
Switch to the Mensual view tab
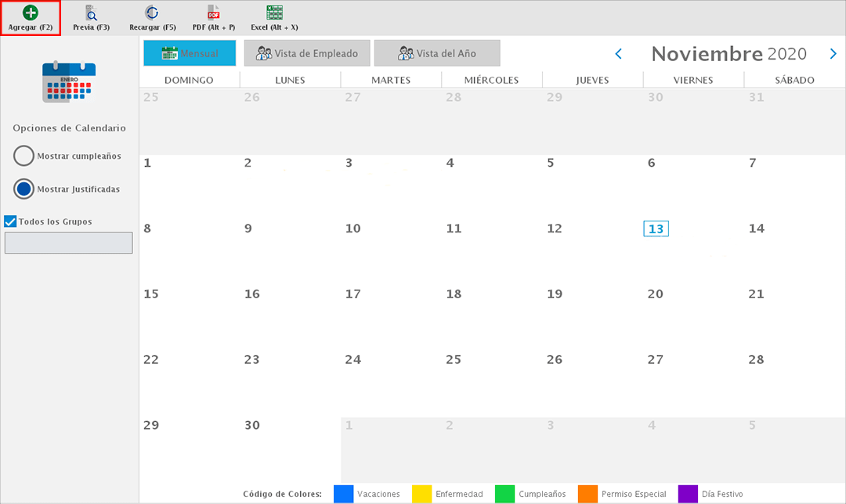[x=190, y=53]
